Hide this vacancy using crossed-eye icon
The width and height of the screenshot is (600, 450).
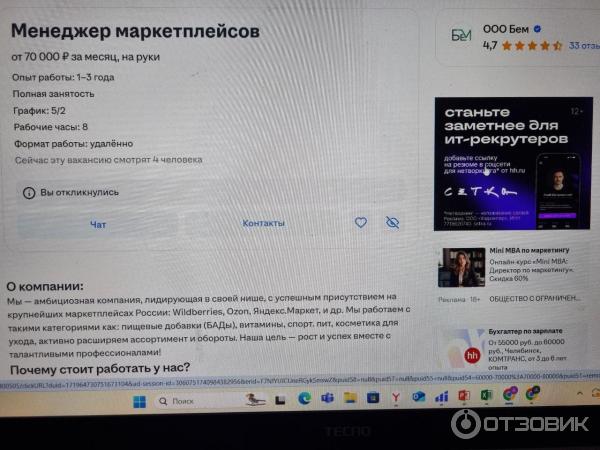pyautogui.click(x=392, y=222)
